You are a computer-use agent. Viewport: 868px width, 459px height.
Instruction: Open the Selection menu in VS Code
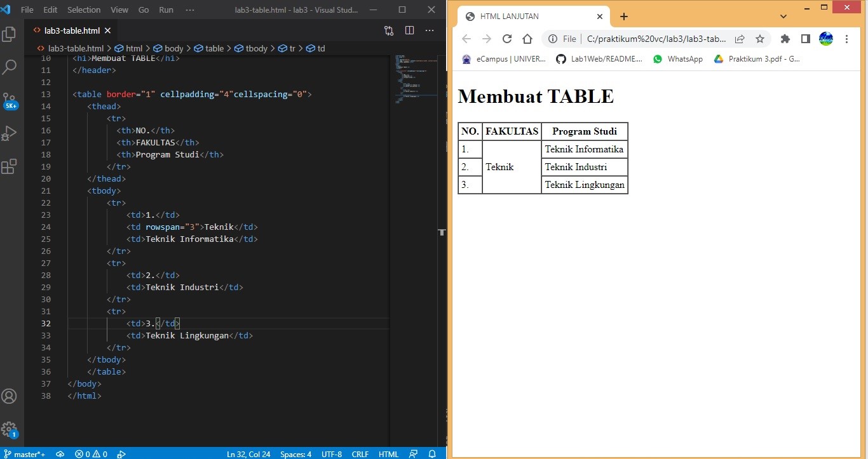(x=84, y=10)
